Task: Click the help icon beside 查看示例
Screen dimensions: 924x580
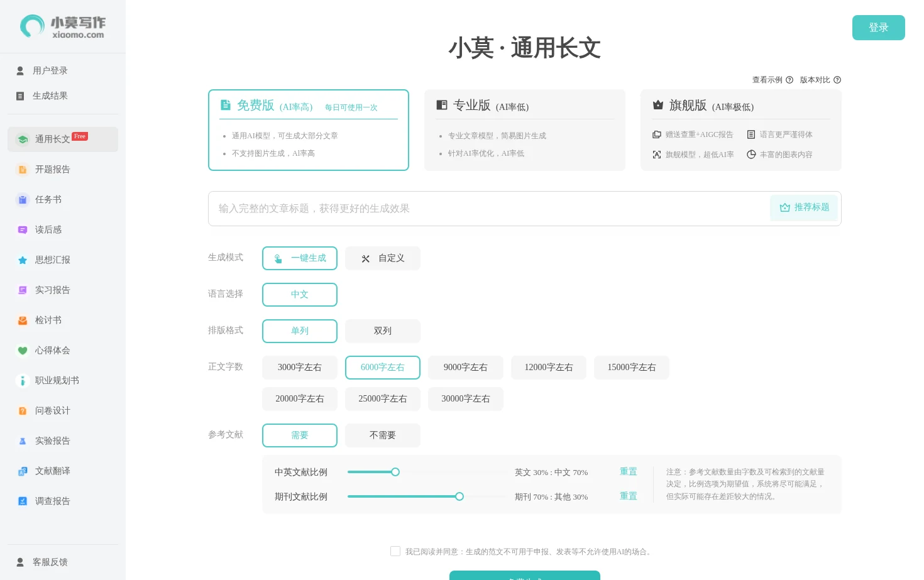Action: 789,80
